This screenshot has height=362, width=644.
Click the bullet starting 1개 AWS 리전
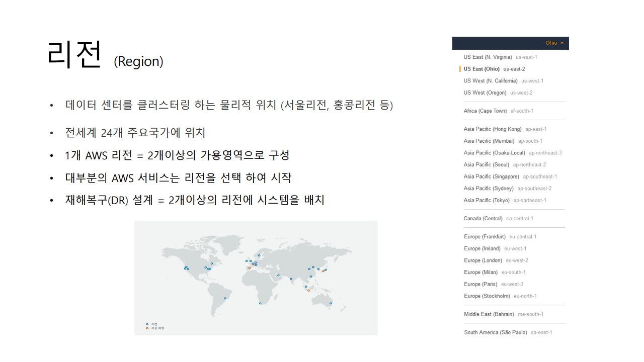pyautogui.click(x=177, y=155)
